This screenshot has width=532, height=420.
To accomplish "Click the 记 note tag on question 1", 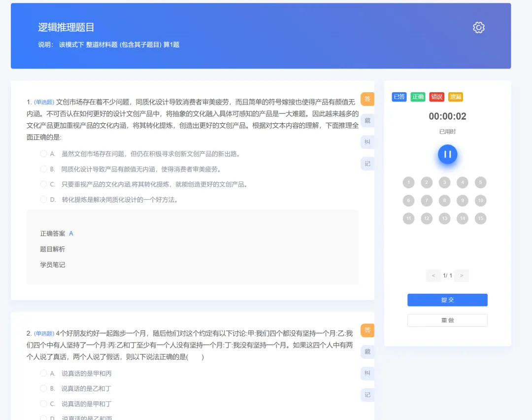I will point(367,164).
